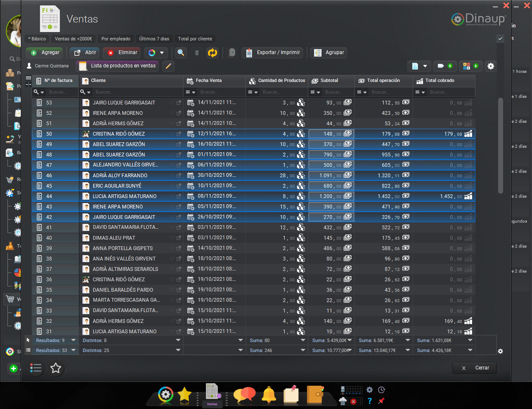532x409 pixels.
Task: Click the add widget grid icon with plus
Action: click(471, 66)
